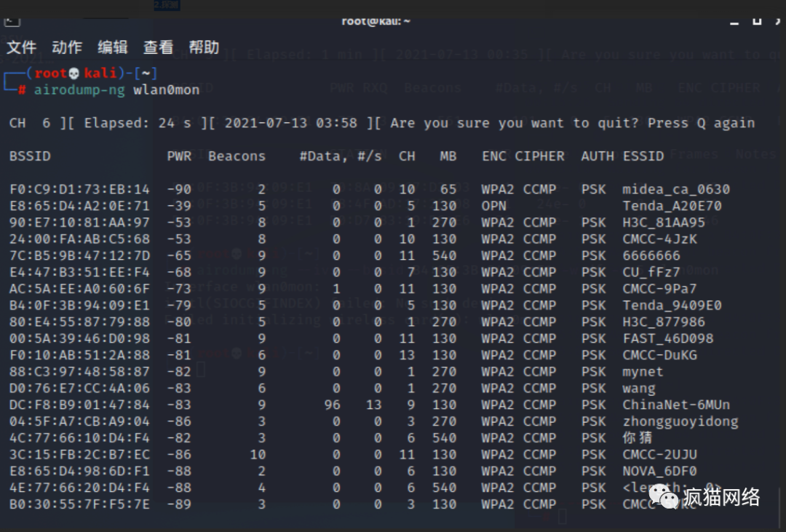786x532 pixels.
Task: Click the airodump-ng command text
Action: (x=79, y=90)
